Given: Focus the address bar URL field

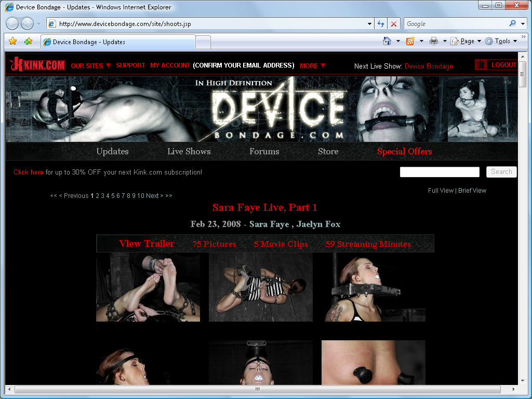Looking at the screenshot, I should (x=210, y=24).
